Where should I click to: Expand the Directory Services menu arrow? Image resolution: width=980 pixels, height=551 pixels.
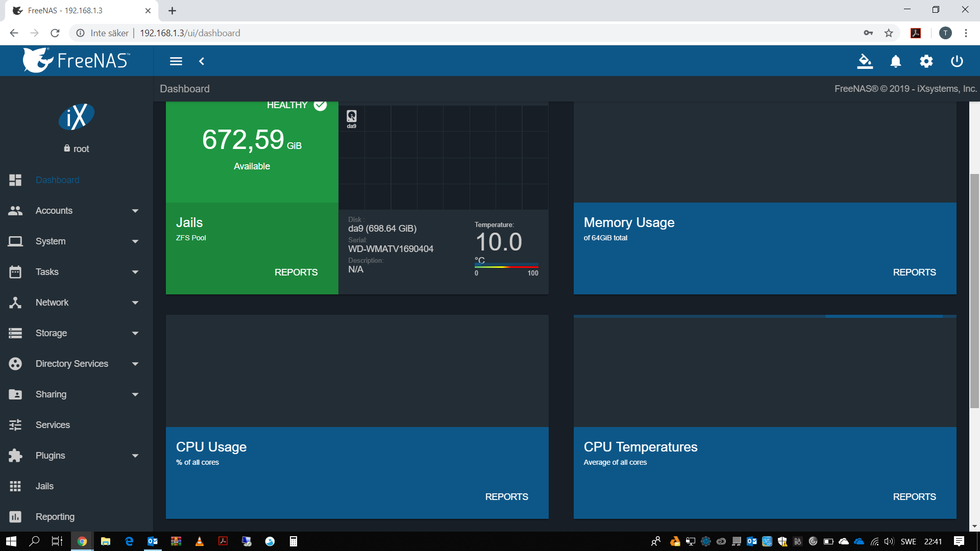pyautogui.click(x=135, y=364)
